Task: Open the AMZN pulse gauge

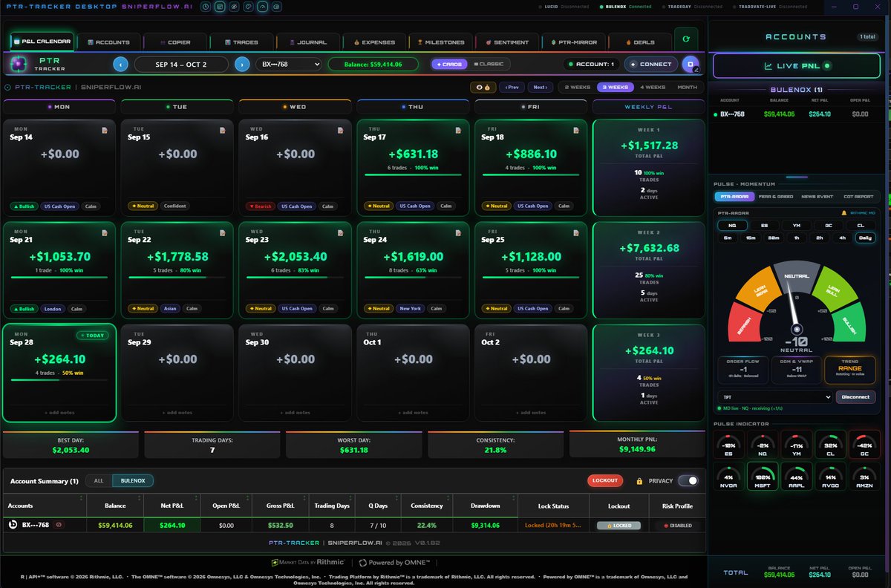Action: [865, 477]
